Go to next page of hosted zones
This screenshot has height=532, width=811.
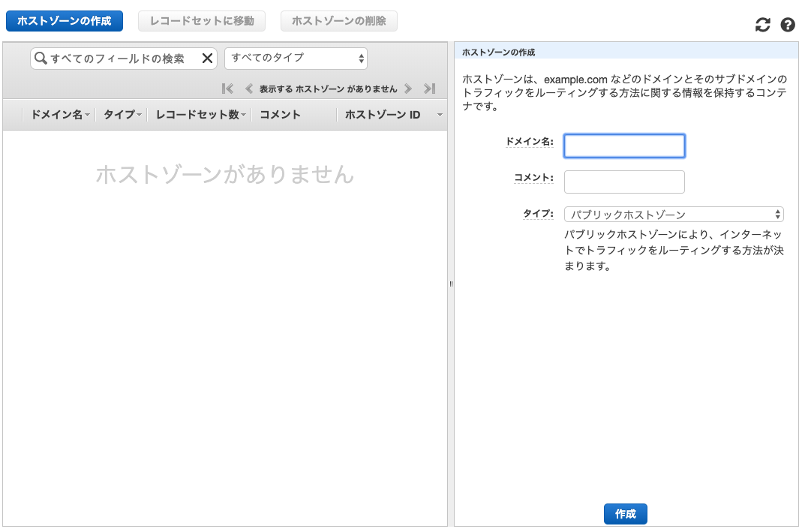tap(408, 89)
